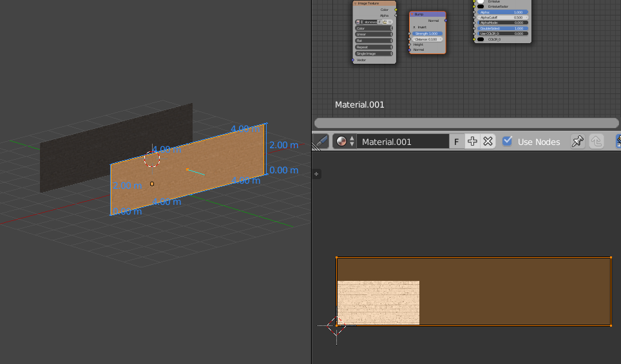Collapse the Image Texture node triangle
621x364 pixels.
click(x=355, y=3)
